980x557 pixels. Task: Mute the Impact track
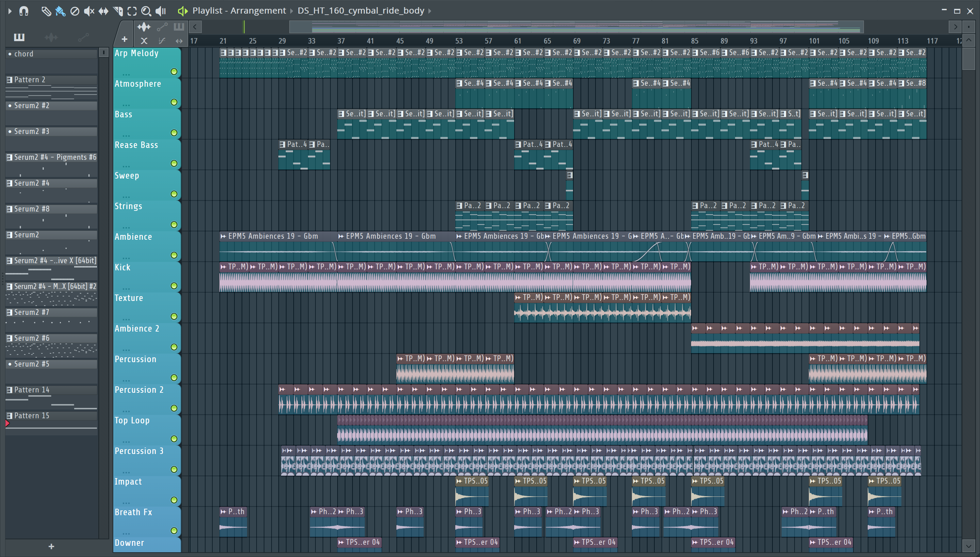tap(174, 500)
